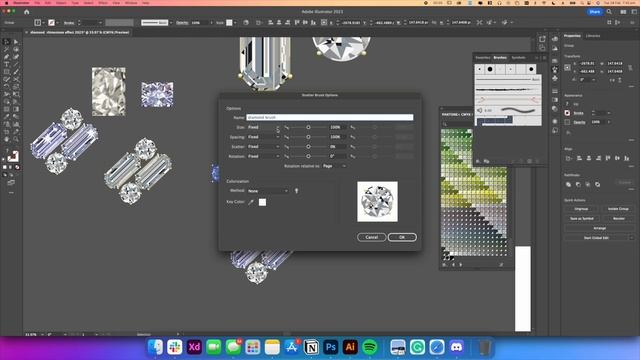This screenshot has height=360, width=640.
Task: Open Notion from the dock
Action: point(311,347)
